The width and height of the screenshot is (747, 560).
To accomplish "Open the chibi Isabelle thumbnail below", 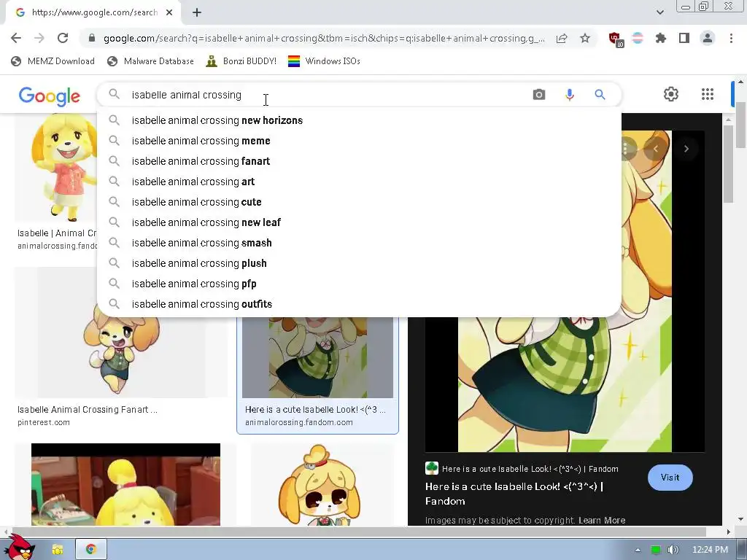I will (x=323, y=485).
